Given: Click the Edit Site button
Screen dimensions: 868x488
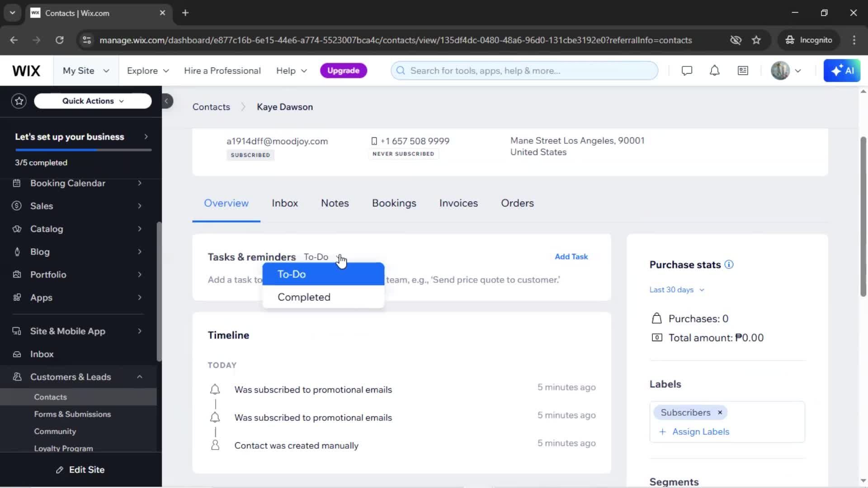Looking at the screenshot, I should [80, 469].
